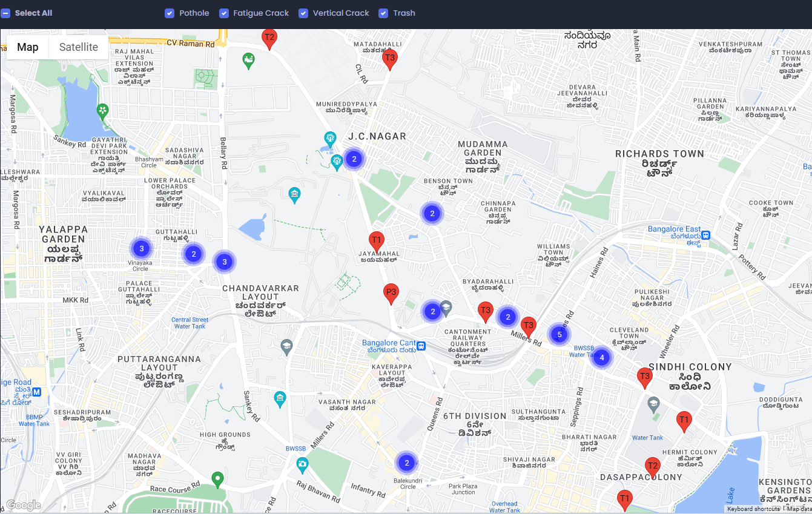Click the 3-cluster at Vinayaka Circle

point(141,248)
